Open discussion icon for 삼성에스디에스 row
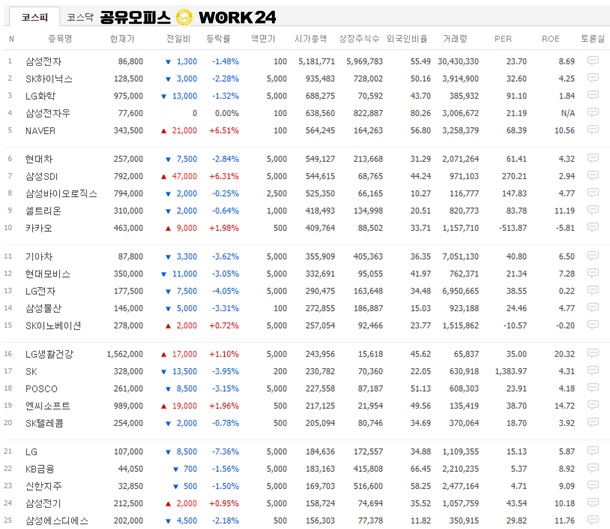 (x=592, y=520)
